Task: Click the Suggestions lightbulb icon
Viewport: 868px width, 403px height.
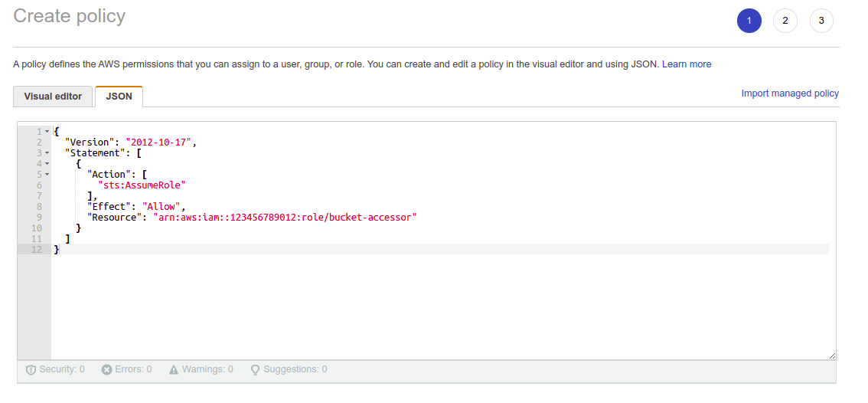Action: [256, 370]
